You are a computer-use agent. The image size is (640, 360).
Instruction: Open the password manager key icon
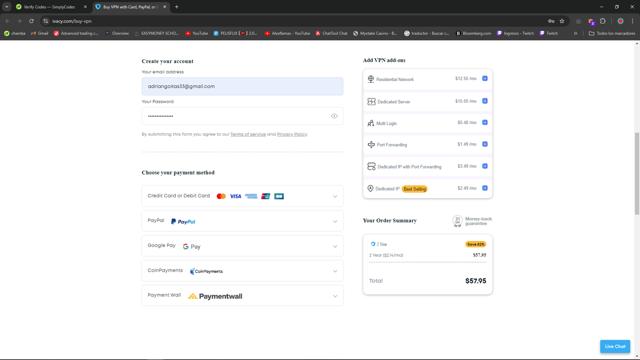[x=551, y=21]
